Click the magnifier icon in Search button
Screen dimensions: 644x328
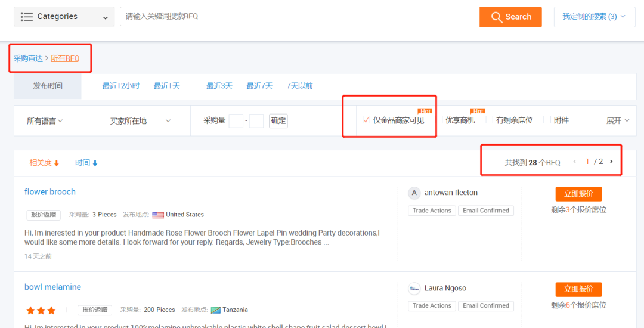pos(497,17)
